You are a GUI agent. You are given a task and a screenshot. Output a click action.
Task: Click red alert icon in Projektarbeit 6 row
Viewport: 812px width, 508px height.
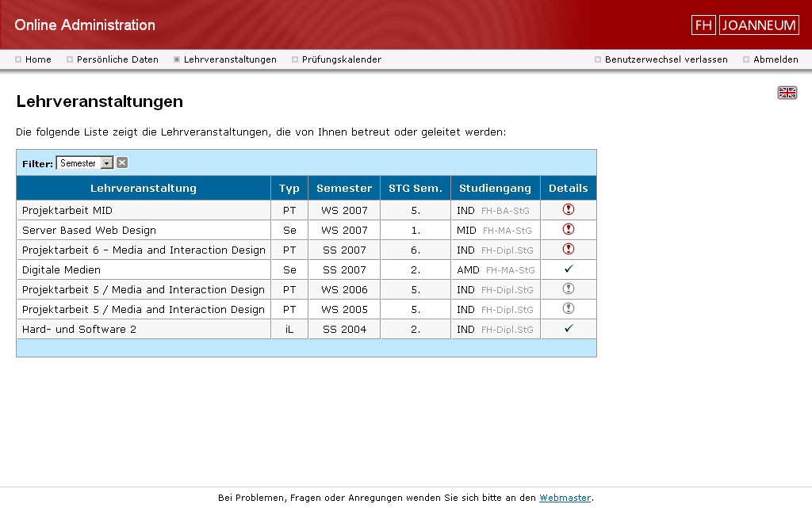568,249
